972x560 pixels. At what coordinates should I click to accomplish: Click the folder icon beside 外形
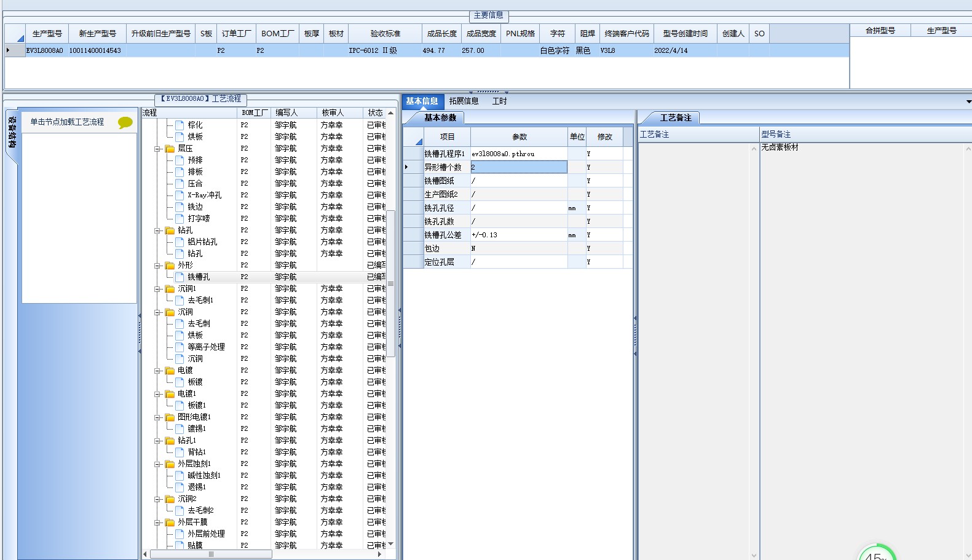(170, 266)
